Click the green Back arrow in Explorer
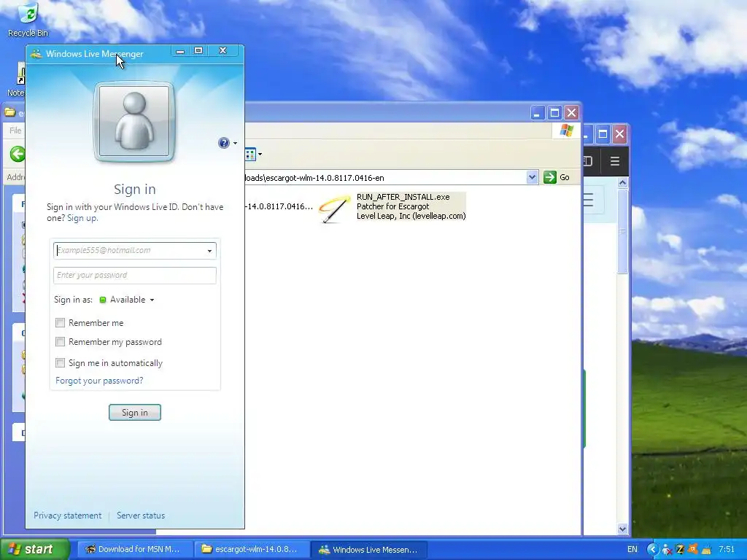This screenshot has height=560, width=747. pyautogui.click(x=18, y=154)
